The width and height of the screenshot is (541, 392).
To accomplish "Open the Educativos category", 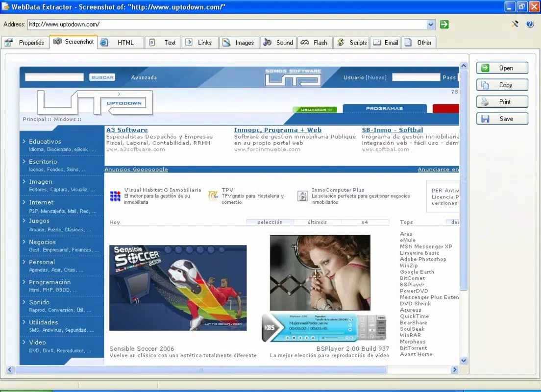I will click(45, 142).
